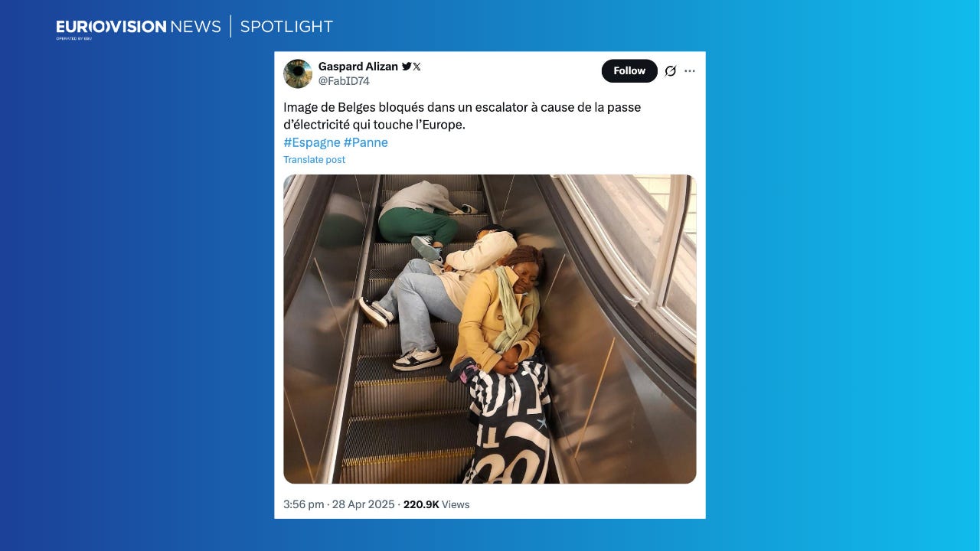Click Translate post

(314, 160)
